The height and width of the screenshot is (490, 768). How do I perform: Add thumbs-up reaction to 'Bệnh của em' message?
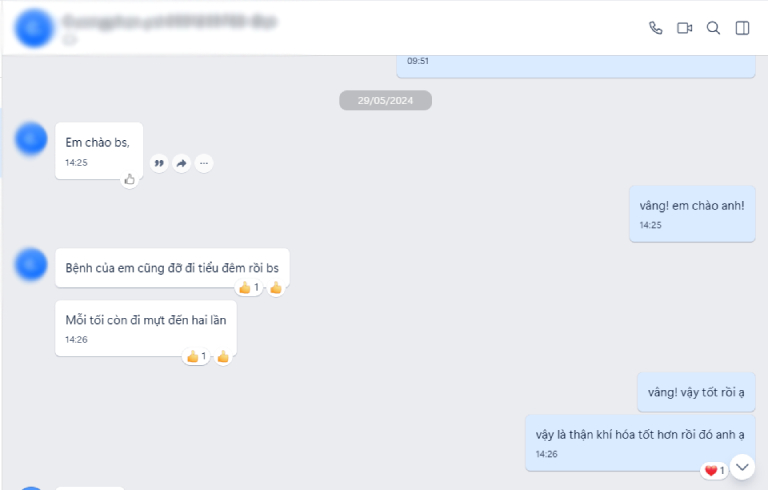coord(276,288)
